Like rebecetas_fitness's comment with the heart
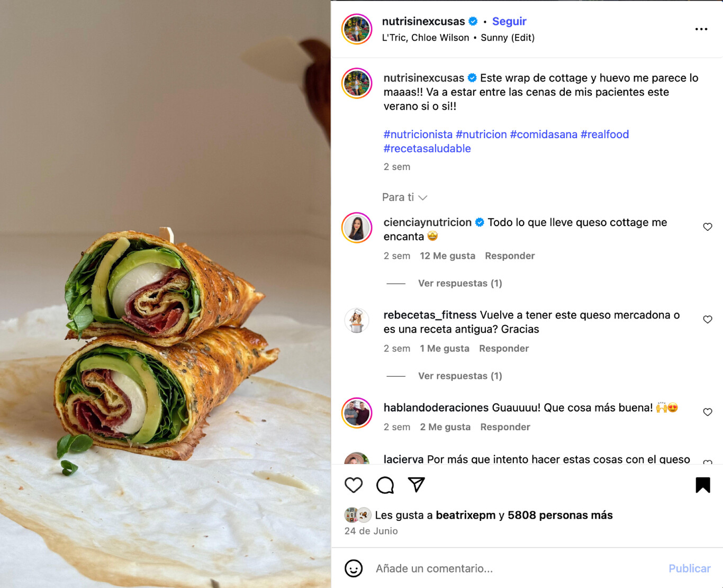 708,319
